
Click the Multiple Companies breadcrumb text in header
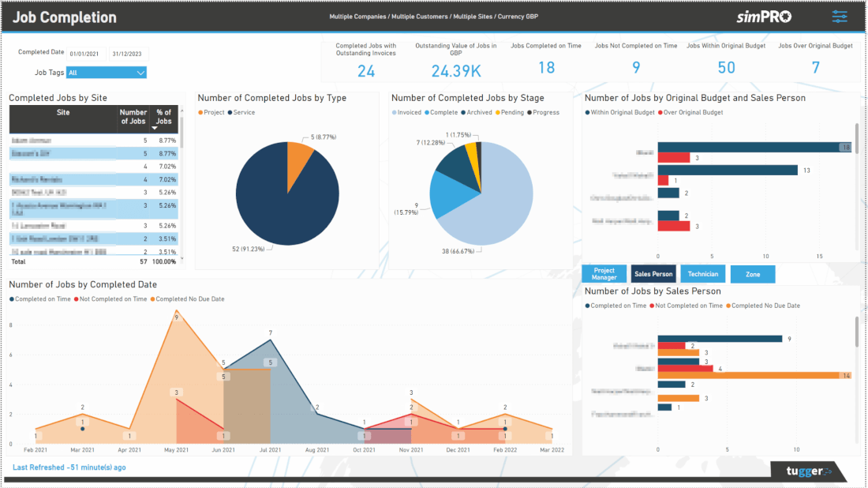pyautogui.click(x=357, y=17)
